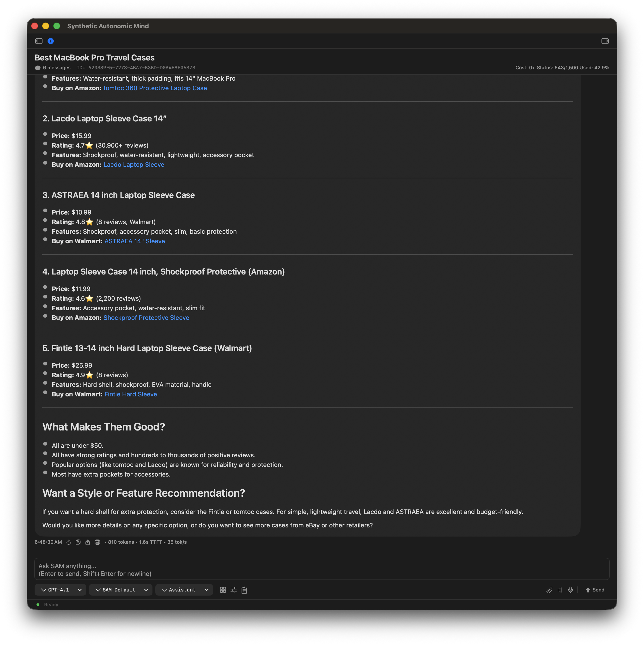Print the message using the printer icon
The image size is (644, 645).
pos(97,542)
